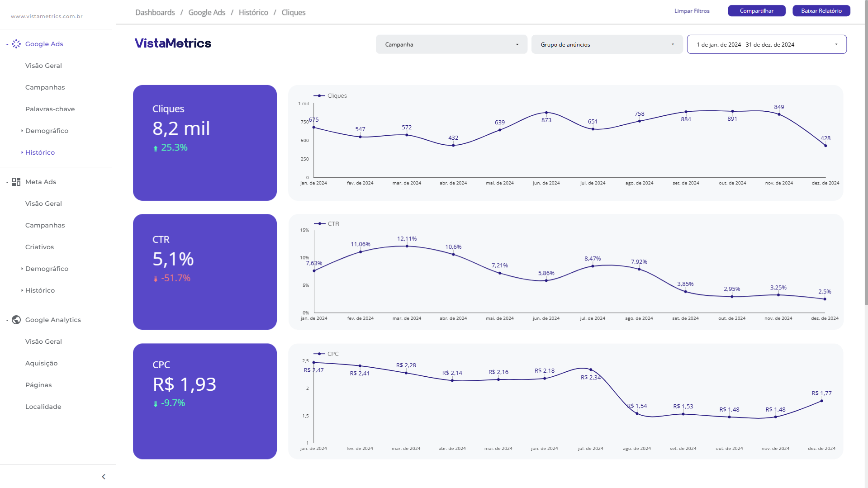868x488 pixels.
Task: Open Localidade page
Action: [43, 407]
